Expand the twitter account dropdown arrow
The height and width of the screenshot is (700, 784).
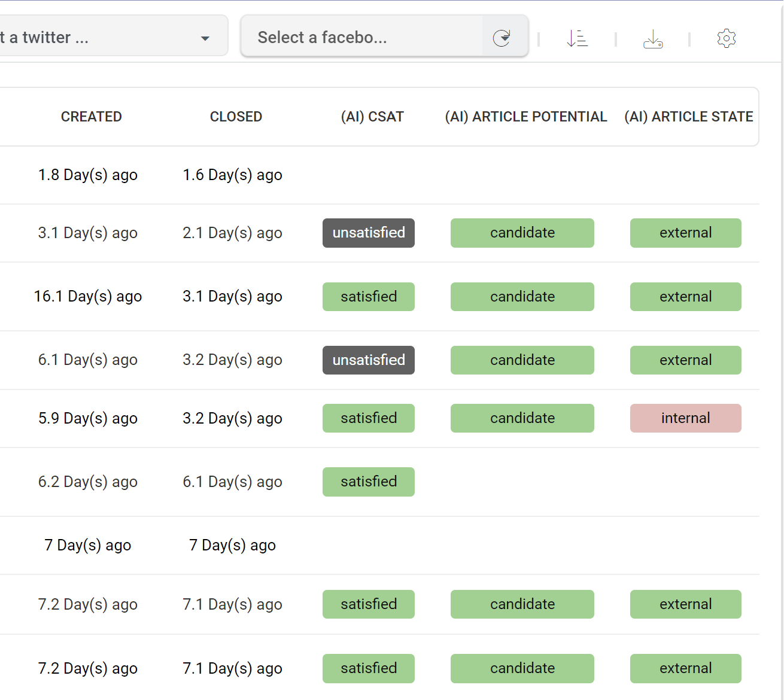coord(205,38)
